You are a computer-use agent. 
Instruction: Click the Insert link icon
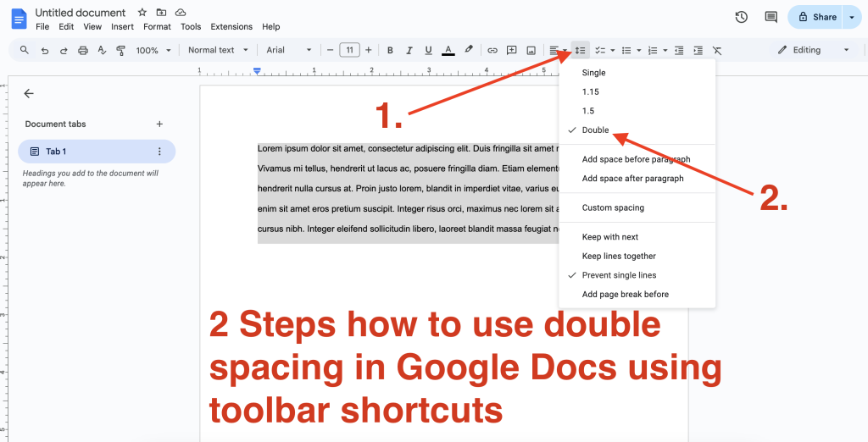click(x=492, y=50)
